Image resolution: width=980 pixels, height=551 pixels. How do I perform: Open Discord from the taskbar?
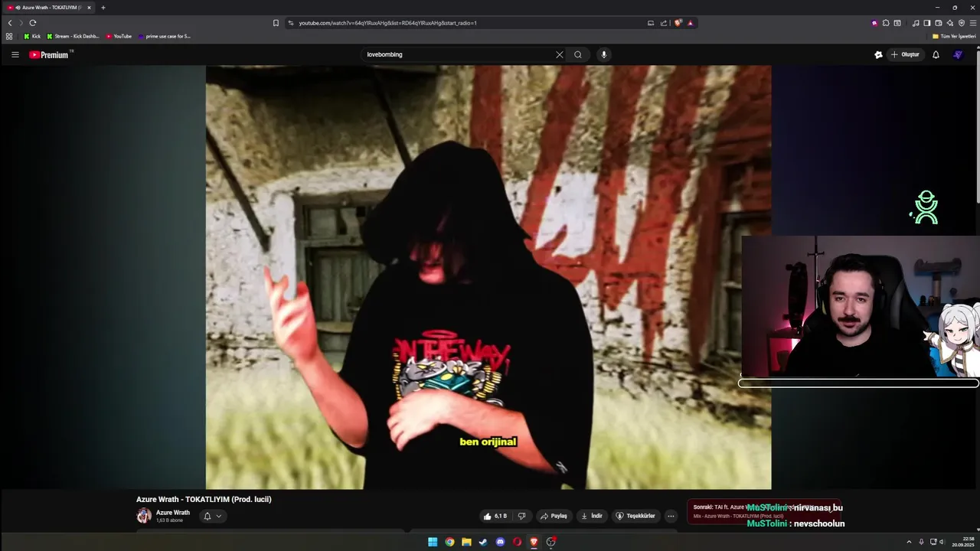500,542
